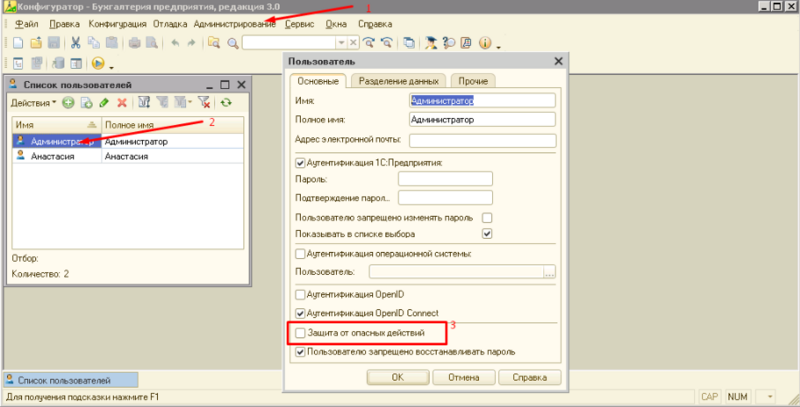Enable the Защита от опасных действий checkbox
The width and height of the screenshot is (800, 407).
tap(300, 331)
